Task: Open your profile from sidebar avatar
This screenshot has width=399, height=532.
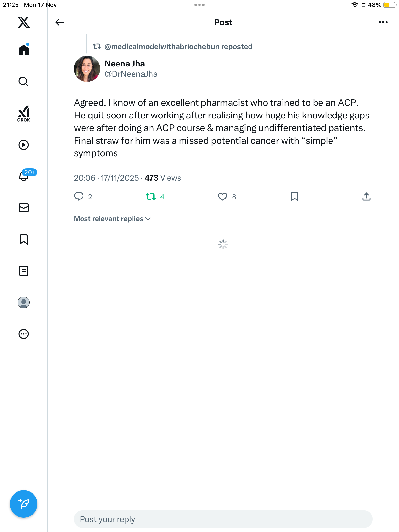Action: pos(24,302)
